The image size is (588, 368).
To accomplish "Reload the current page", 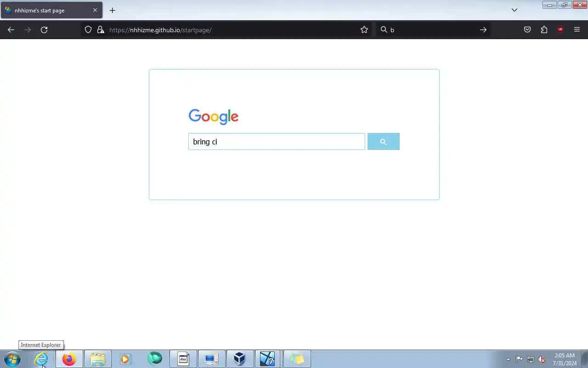I will point(44,30).
